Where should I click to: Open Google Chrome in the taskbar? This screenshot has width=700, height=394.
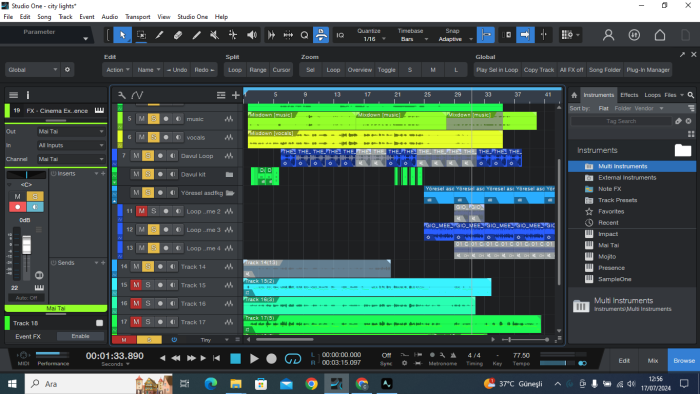311,383
